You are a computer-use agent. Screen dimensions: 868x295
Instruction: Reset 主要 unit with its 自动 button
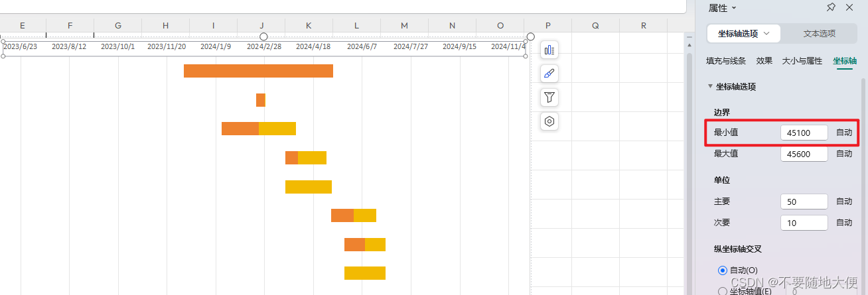(844, 202)
